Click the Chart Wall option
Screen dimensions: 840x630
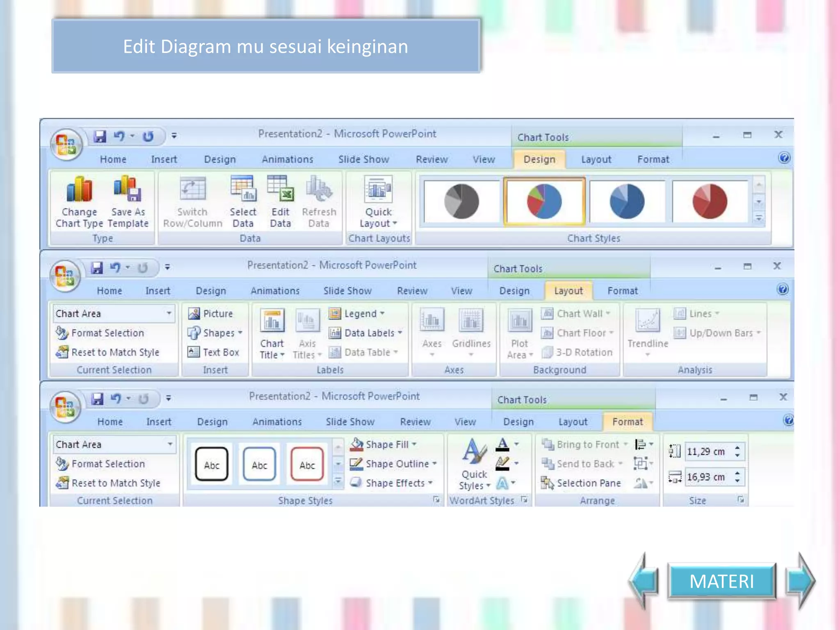coord(576,314)
